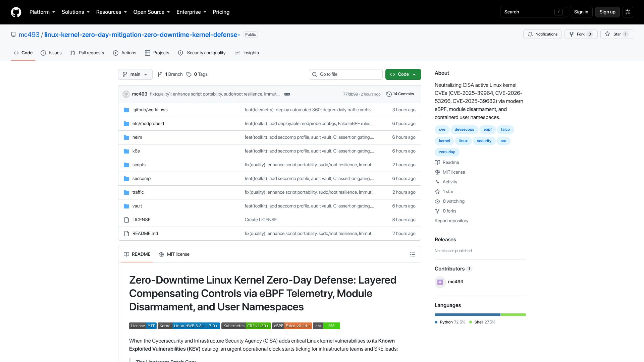Click the Sign up button
The image size is (644, 362).
(607, 12)
